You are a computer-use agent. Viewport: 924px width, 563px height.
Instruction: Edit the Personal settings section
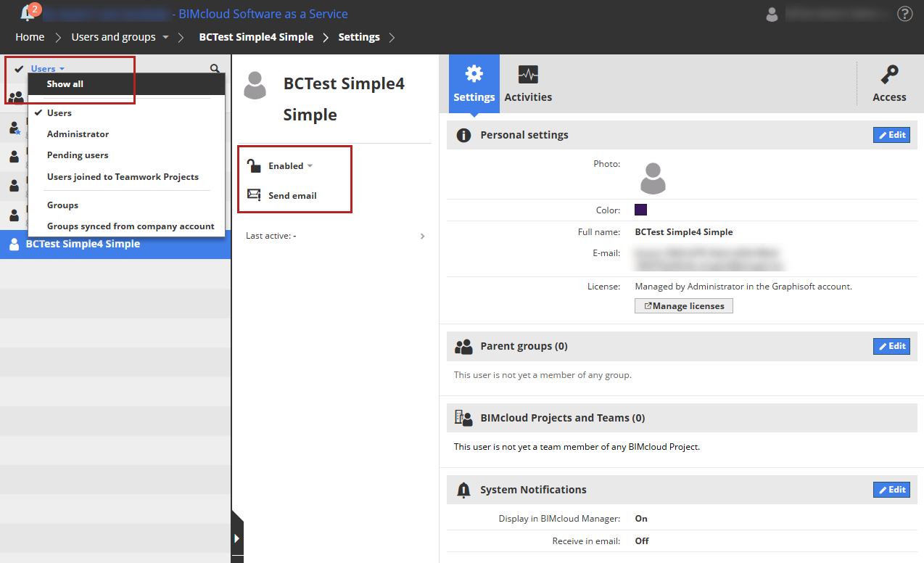point(891,135)
